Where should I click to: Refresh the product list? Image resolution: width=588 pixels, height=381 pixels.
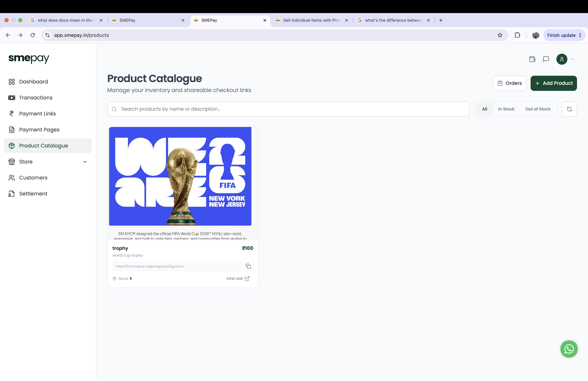(569, 109)
